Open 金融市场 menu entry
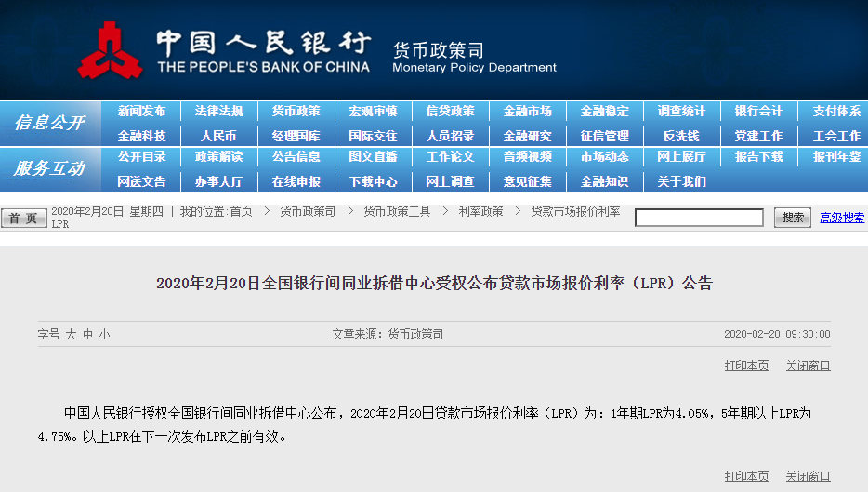 (528, 112)
